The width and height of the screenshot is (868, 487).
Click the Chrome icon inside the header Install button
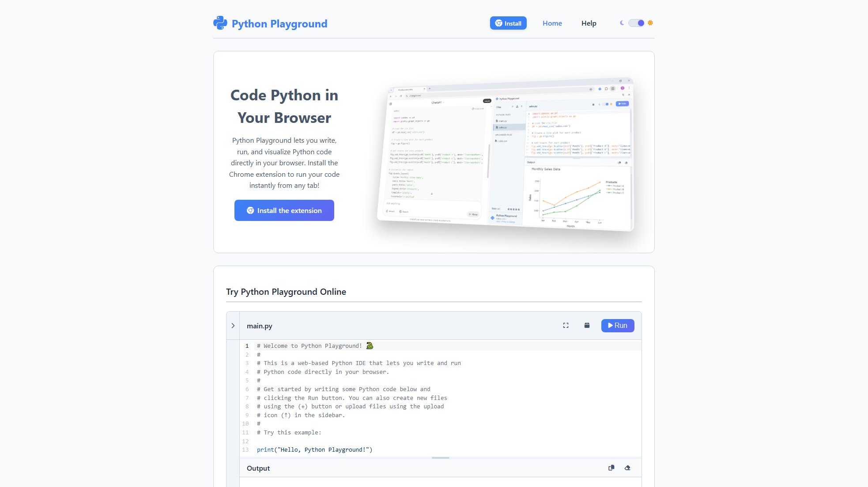pyautogui.click(x=499, y=23)
